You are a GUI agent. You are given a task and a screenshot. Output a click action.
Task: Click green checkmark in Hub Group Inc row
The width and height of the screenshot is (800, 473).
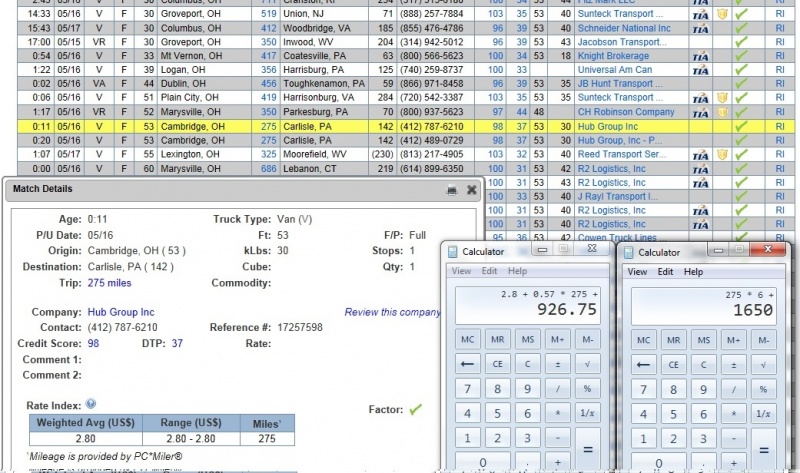point(741,127)
